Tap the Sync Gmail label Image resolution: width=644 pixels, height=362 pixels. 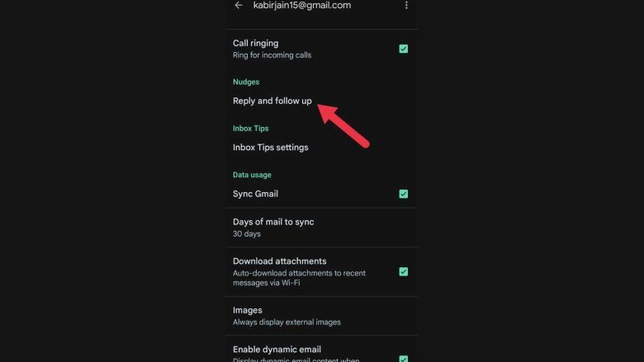[x=255, y=194]
